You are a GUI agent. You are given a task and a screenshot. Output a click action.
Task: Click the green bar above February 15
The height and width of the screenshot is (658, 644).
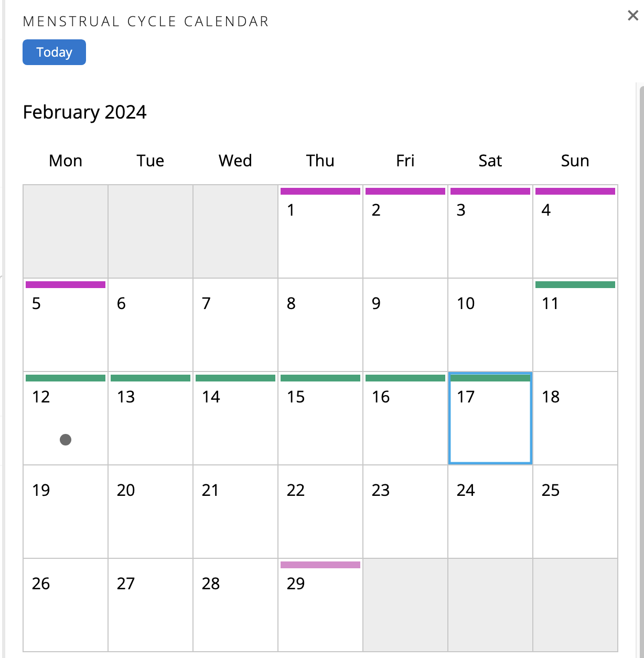[320, 378]
